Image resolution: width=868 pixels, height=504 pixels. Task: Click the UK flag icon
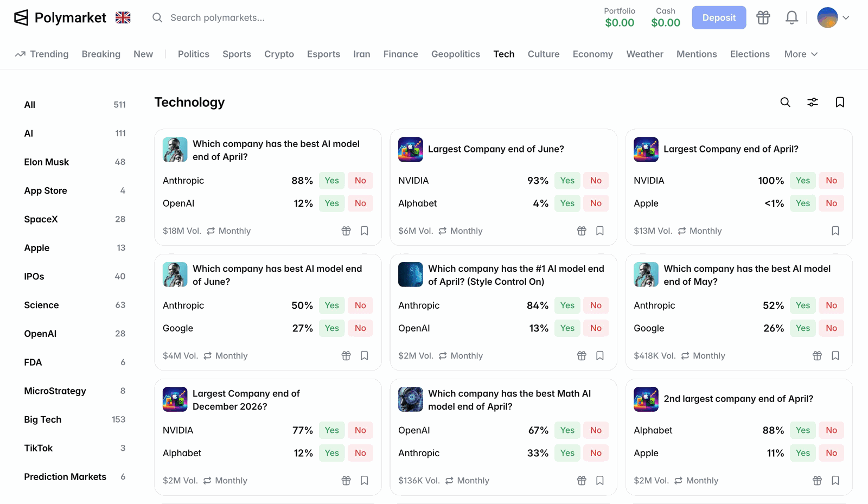click(x=123, y=17)
